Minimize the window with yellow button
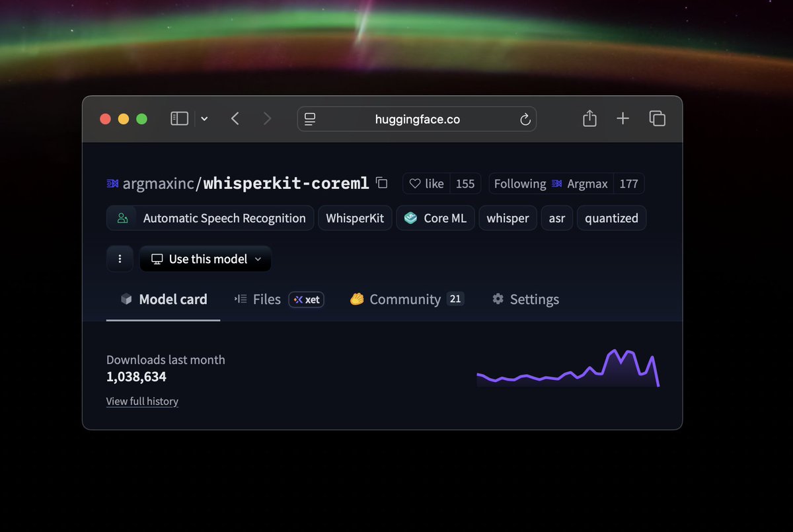The image size is (793, 532). [123, 119]
